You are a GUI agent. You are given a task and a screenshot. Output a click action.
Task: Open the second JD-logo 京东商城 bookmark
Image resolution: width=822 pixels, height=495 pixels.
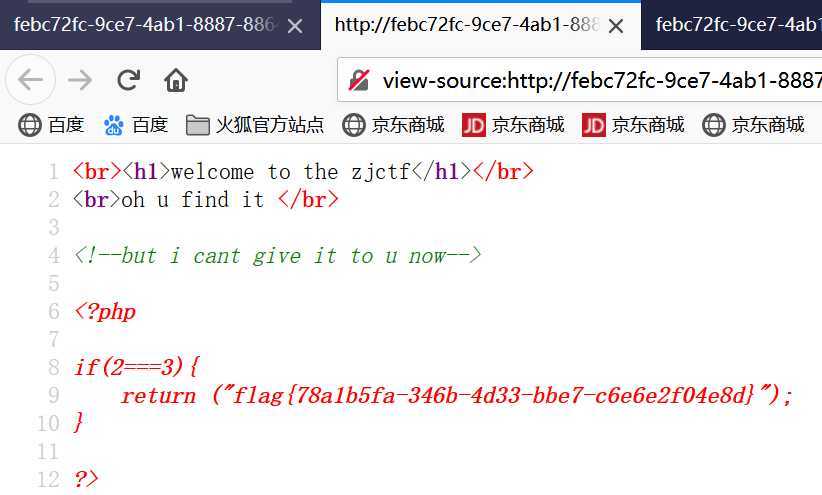pyautogui.click(x=633, y=125)
